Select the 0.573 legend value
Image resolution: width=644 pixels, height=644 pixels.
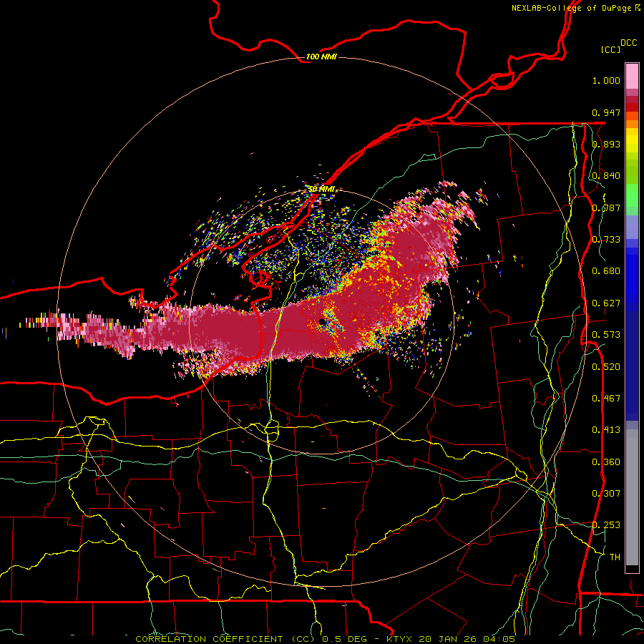(606, 335)
